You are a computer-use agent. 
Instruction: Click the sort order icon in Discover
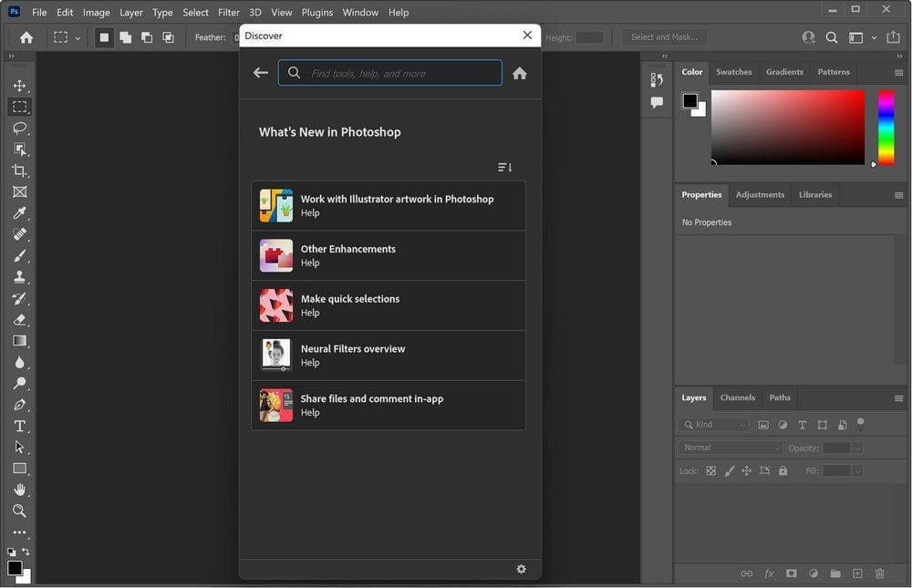[x=505, y=168]
